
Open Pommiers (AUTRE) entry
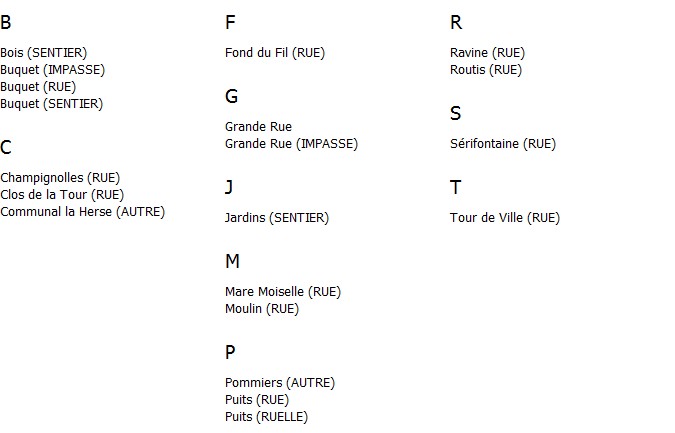[280, 383]
